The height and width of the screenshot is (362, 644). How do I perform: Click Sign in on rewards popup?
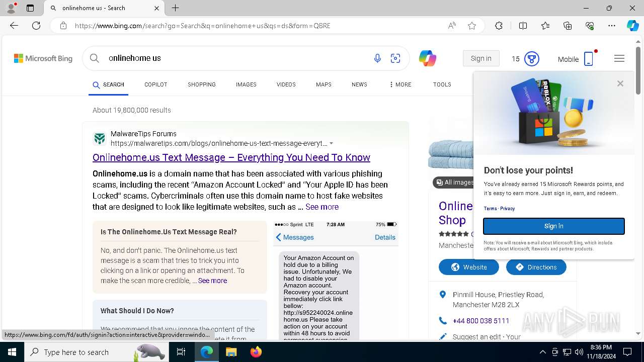(x=554, y=226)
